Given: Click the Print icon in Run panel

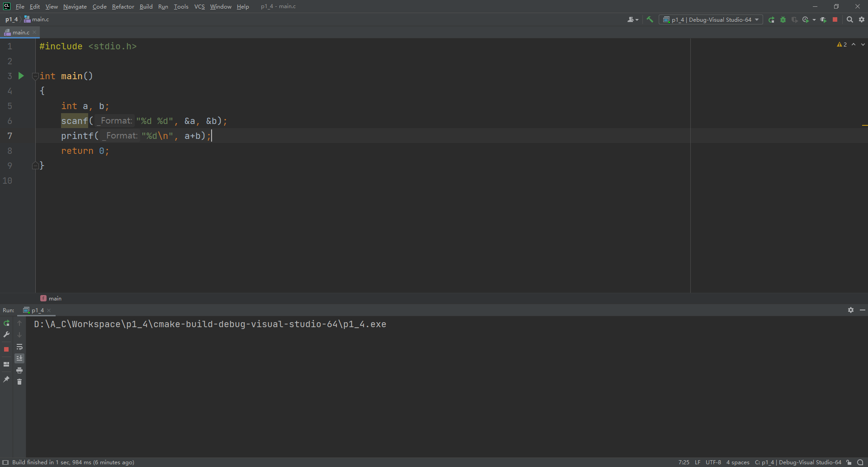Looking at the screenshot, I should (19, 370).
